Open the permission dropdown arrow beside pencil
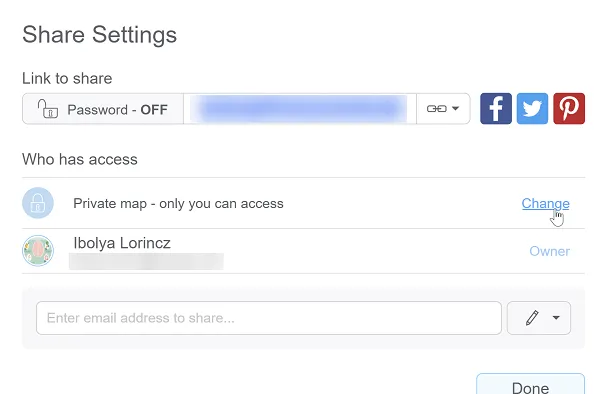600x394 pixels. pyautogui.click(x=556, y=318)
